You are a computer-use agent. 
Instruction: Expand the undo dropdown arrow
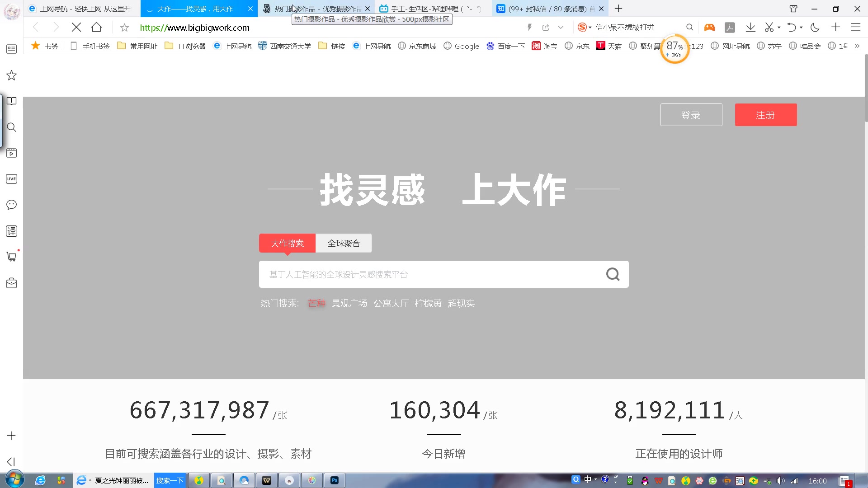click(x=801, y=27)
